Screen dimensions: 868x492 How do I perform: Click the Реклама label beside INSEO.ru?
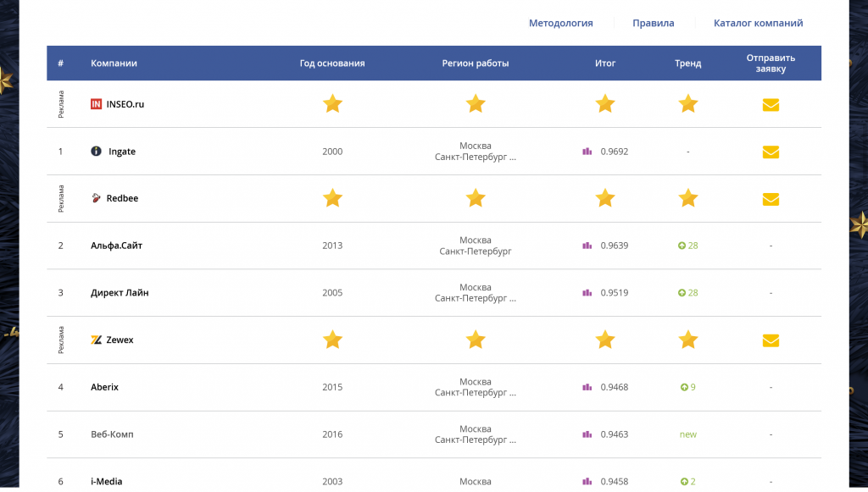click(61, 104)
